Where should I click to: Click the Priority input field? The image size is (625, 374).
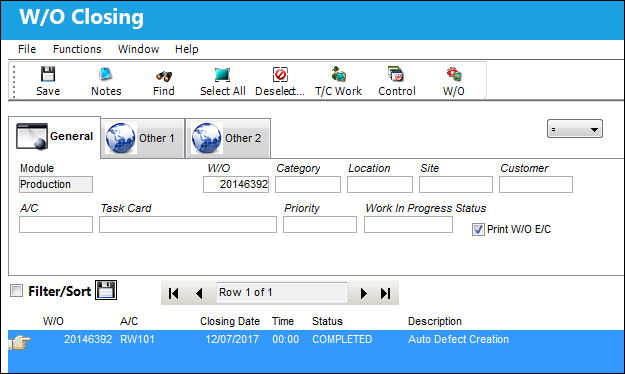coord(320,224)
